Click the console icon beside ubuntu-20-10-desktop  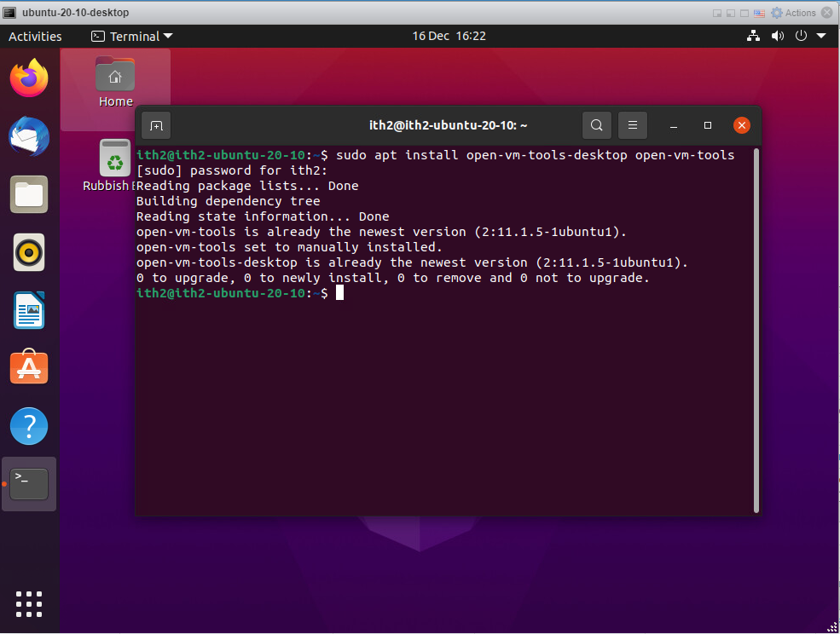pos(9,12)
